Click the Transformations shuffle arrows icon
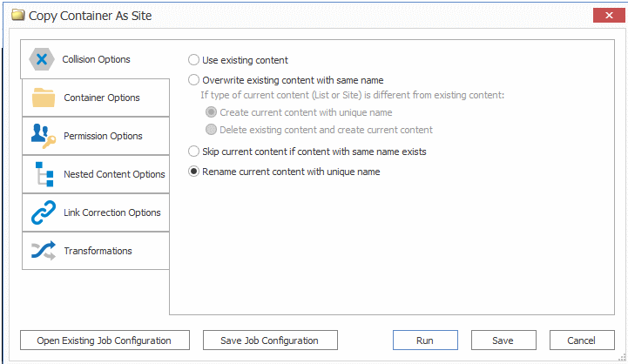Screen dimensions: 628x364 click(44, 251)
